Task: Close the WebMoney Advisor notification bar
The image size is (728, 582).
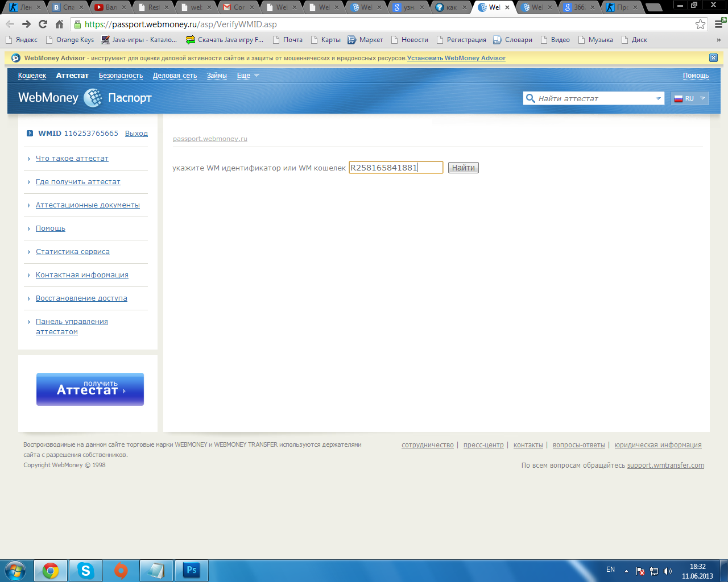Action: click(713, 58)
